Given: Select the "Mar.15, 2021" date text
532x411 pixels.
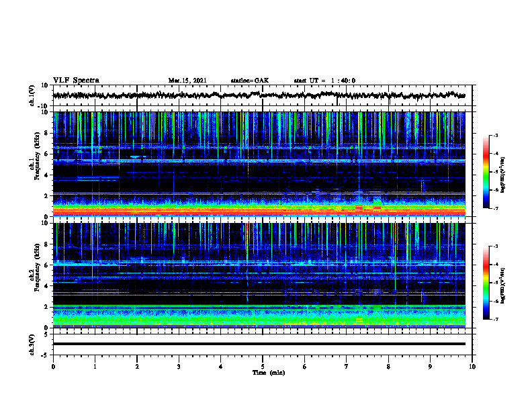Looking at the screenshot, I should point(187,81).
